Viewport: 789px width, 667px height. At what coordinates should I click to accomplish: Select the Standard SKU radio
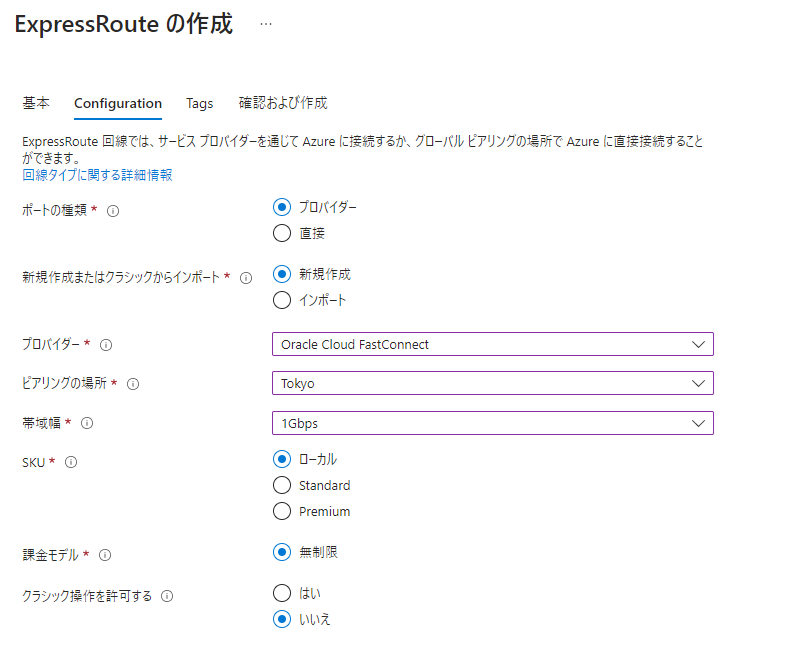[282, 485]
